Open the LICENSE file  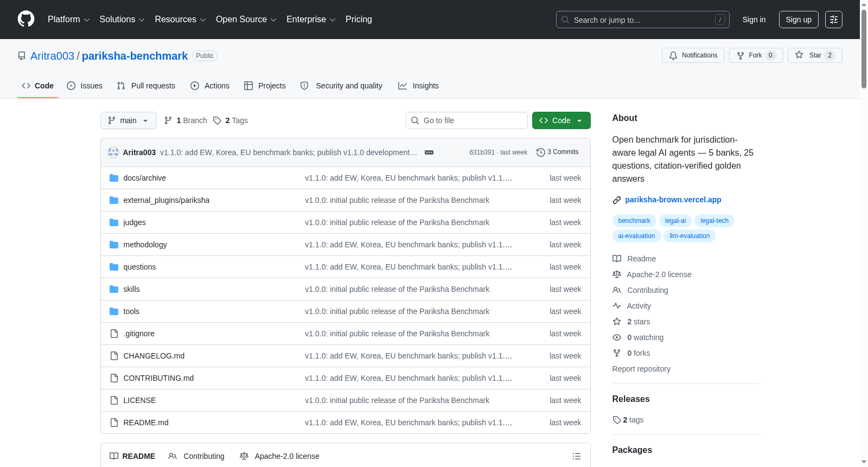coord(139,400)
